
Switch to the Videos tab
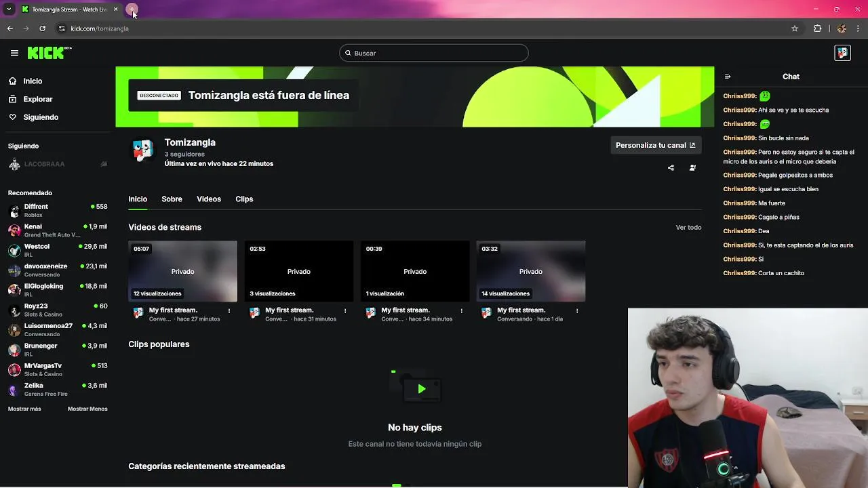(209, 199)
